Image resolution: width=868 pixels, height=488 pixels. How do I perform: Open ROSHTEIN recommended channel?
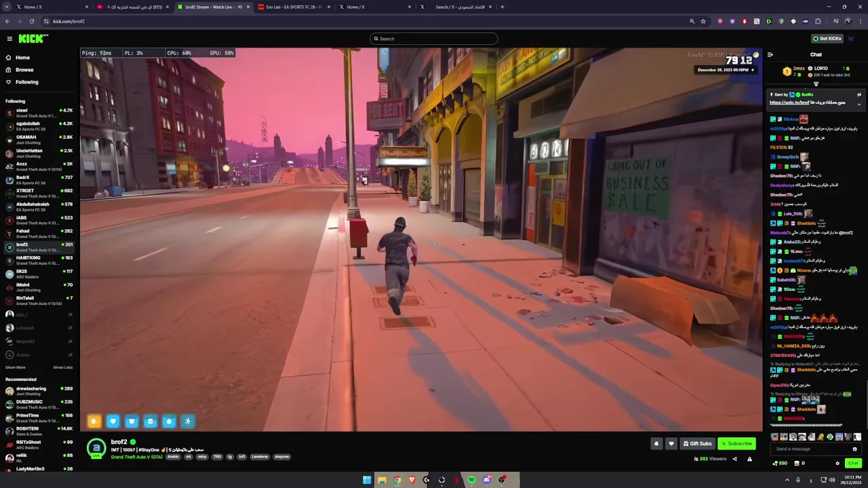(x=39, y=431)
